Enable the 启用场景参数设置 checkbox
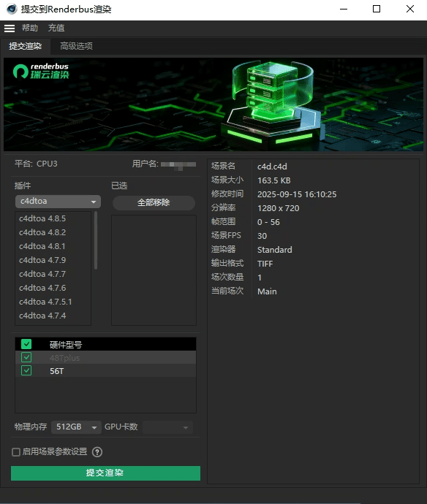Image resolution: width=427 pixels, height=504 pixels. click(x=16, y=452)
